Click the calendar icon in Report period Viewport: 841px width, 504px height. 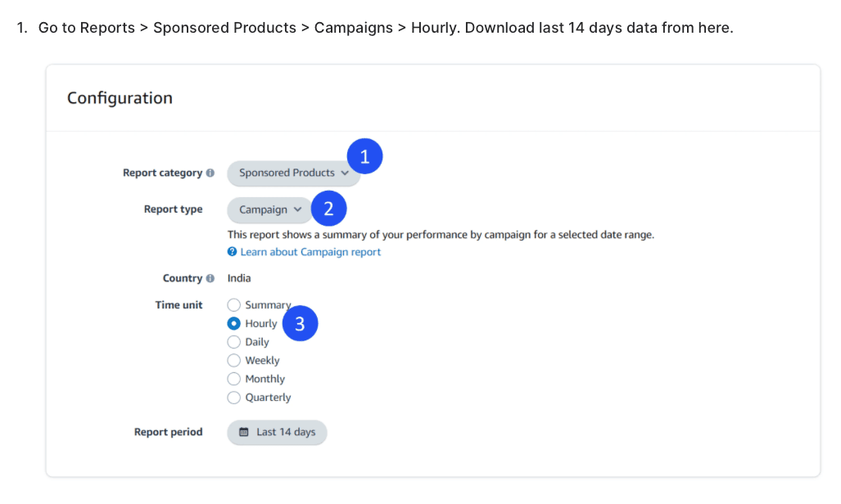pyautogui.click(x=243, y=432)
